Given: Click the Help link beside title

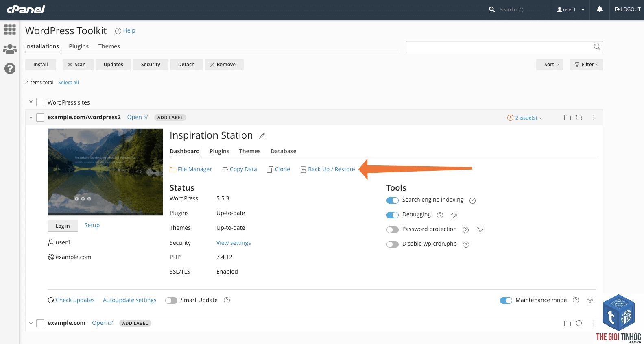Looking at the screenshot, I should point(125,30).
